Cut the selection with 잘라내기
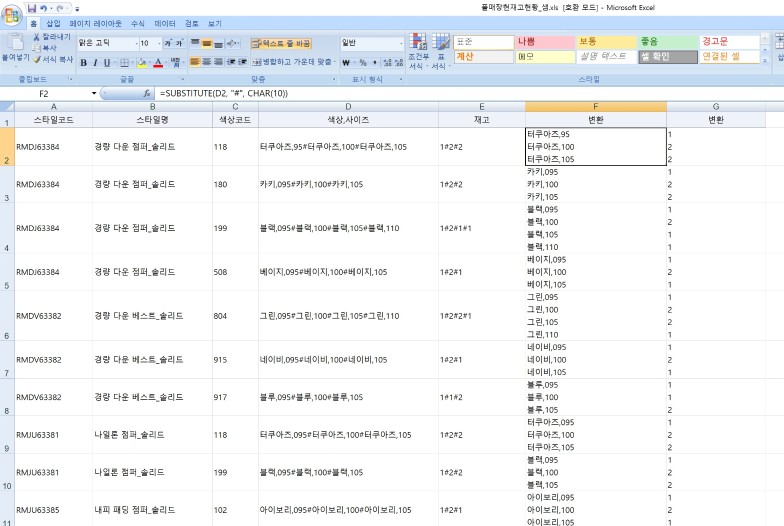The width and height of the screenshot is (784, 526). tap(52, 37)
